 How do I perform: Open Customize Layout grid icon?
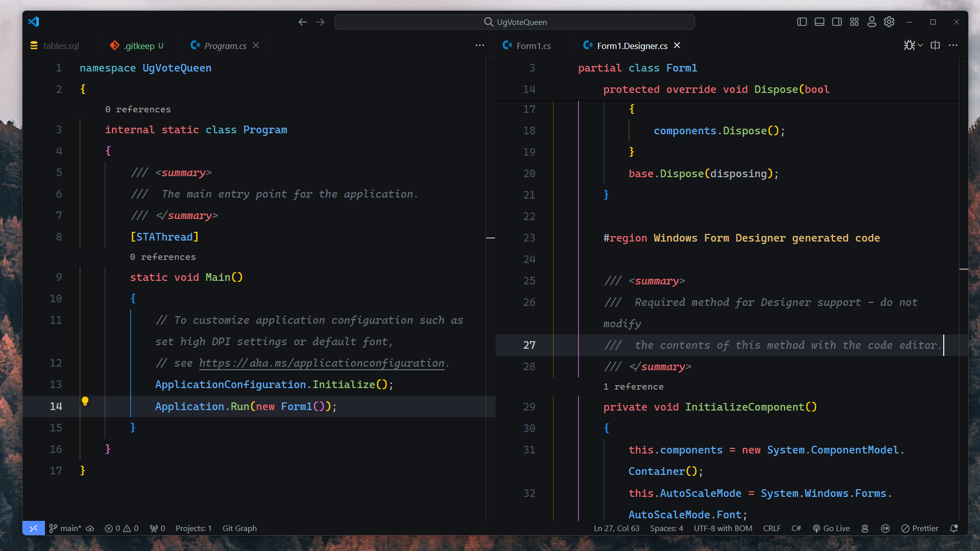[x=854, y=22]
